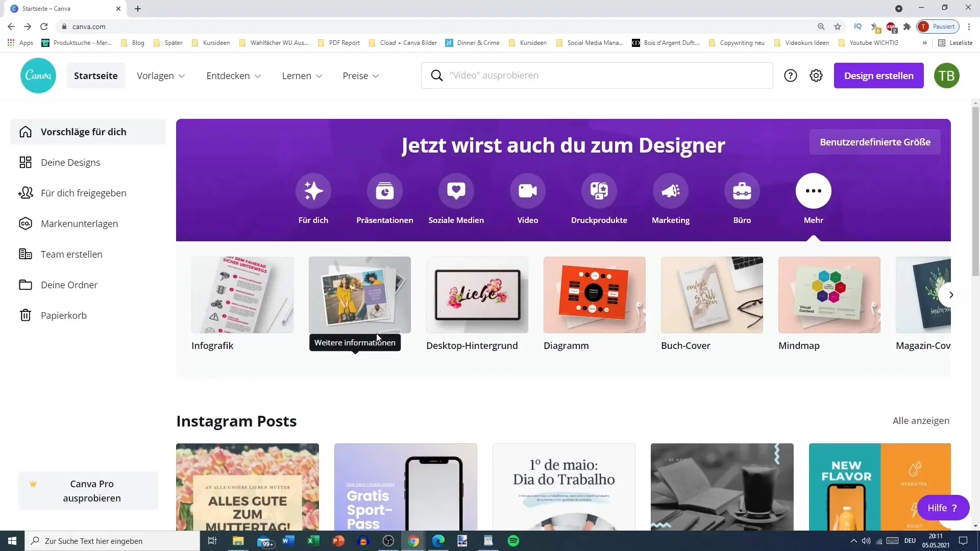Open PowerPoint from the taskbar

point(338,541)
